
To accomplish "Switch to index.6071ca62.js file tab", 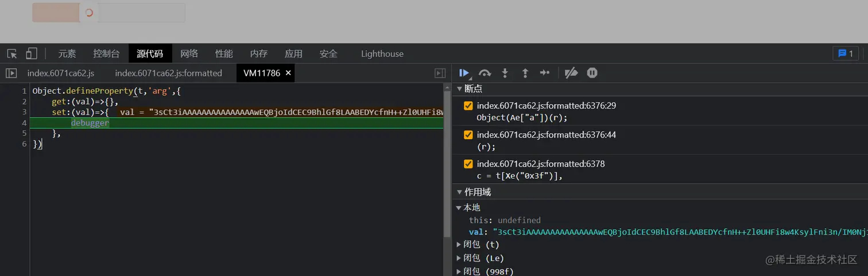I will click(60, 73).
